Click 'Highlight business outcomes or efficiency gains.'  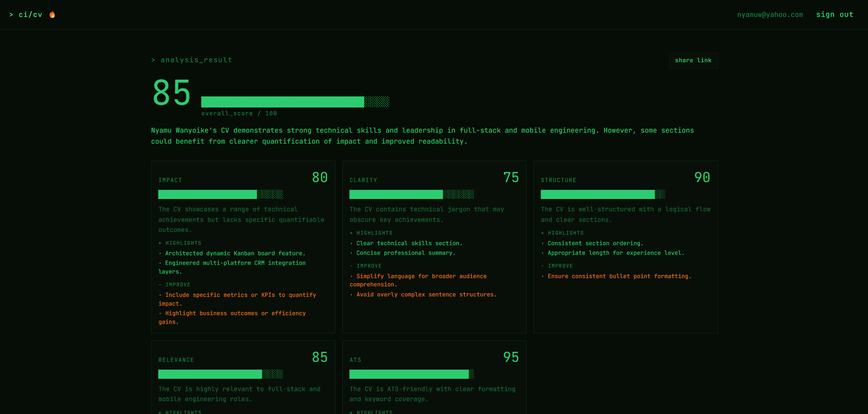click(232, 317)
